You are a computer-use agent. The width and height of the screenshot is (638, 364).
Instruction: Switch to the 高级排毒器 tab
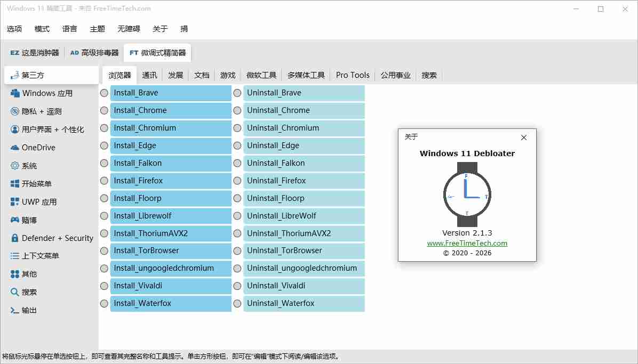(x=94, y=53)
